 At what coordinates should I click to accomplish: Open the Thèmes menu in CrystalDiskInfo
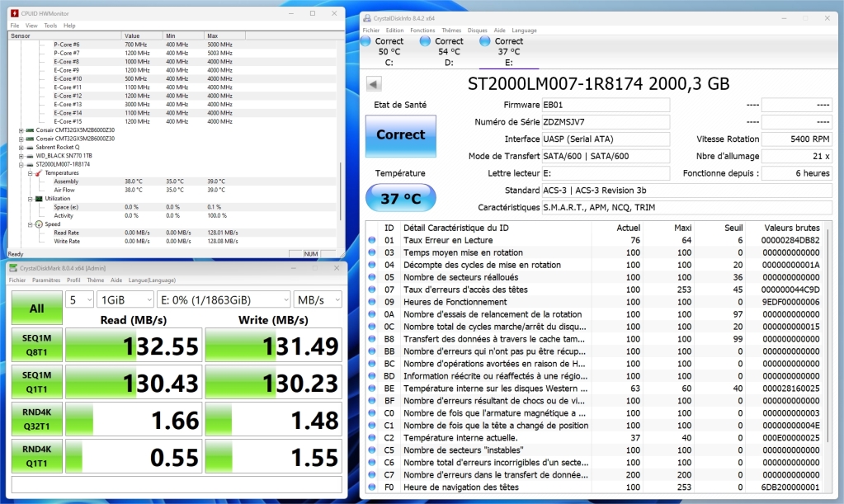[451, 31]
